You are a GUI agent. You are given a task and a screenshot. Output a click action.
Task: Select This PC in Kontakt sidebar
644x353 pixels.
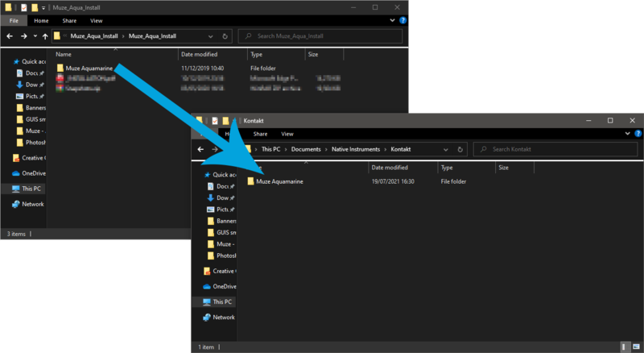(217, 301)
